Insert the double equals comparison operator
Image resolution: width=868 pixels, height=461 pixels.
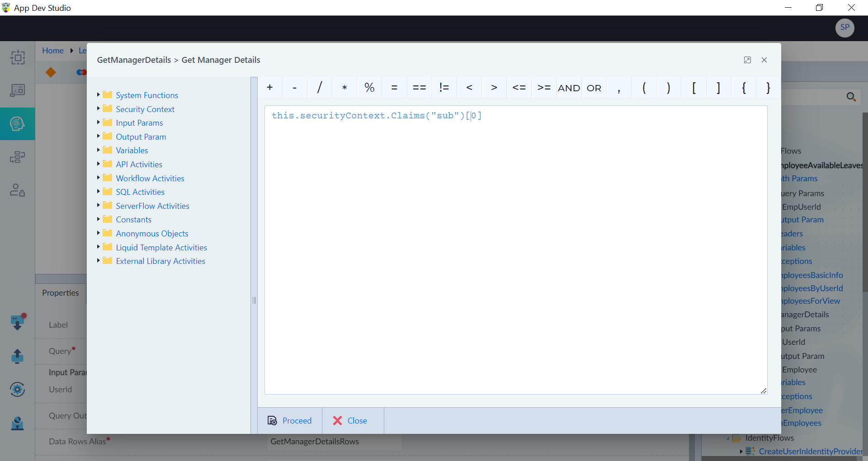(x=419, y=88)
